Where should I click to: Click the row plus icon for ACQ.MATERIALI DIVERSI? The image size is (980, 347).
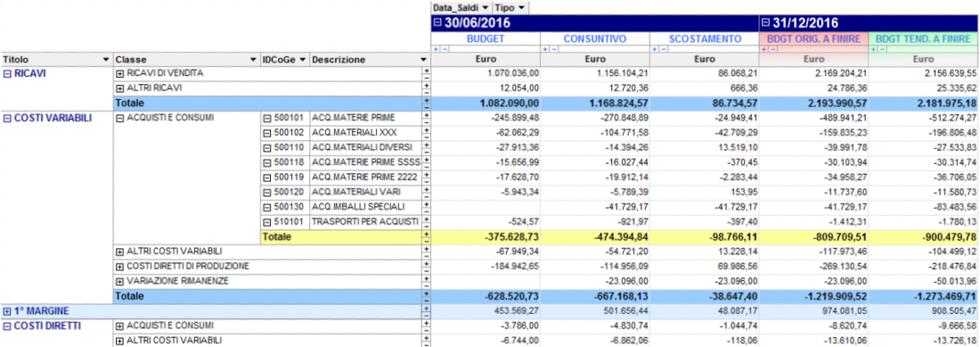[427, 145]
